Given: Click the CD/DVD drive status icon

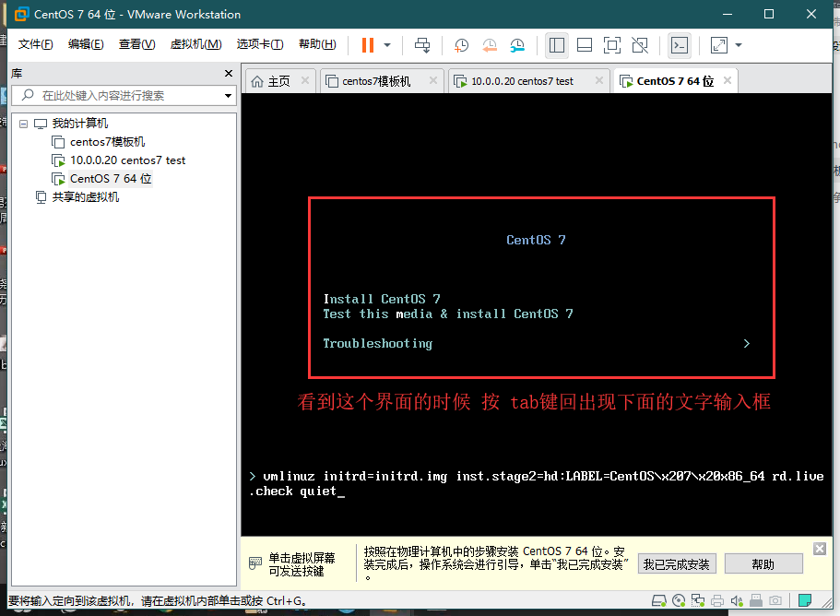Looking at the screenshot, I should (x=679, y=601).
